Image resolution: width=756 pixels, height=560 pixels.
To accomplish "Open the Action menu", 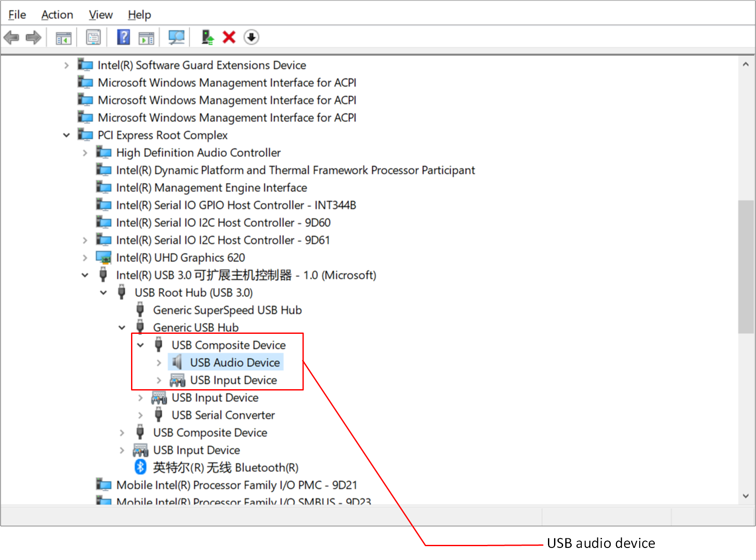I will click(x=57, y=15).
